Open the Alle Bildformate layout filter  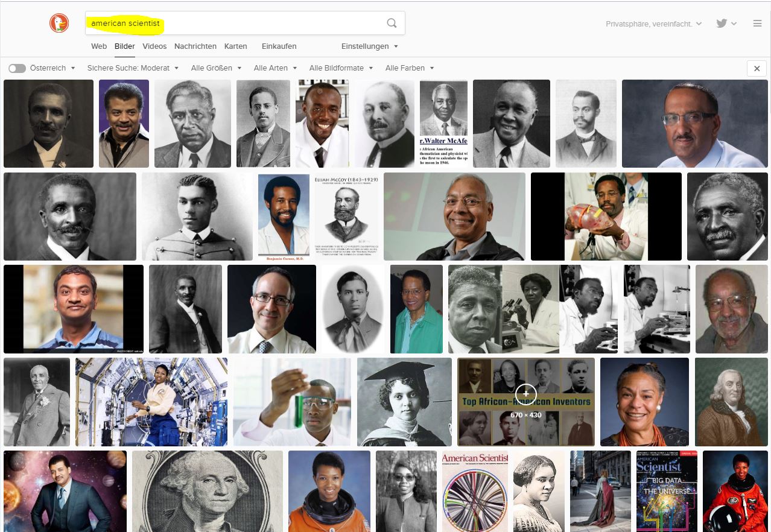[x=341, y=68]
